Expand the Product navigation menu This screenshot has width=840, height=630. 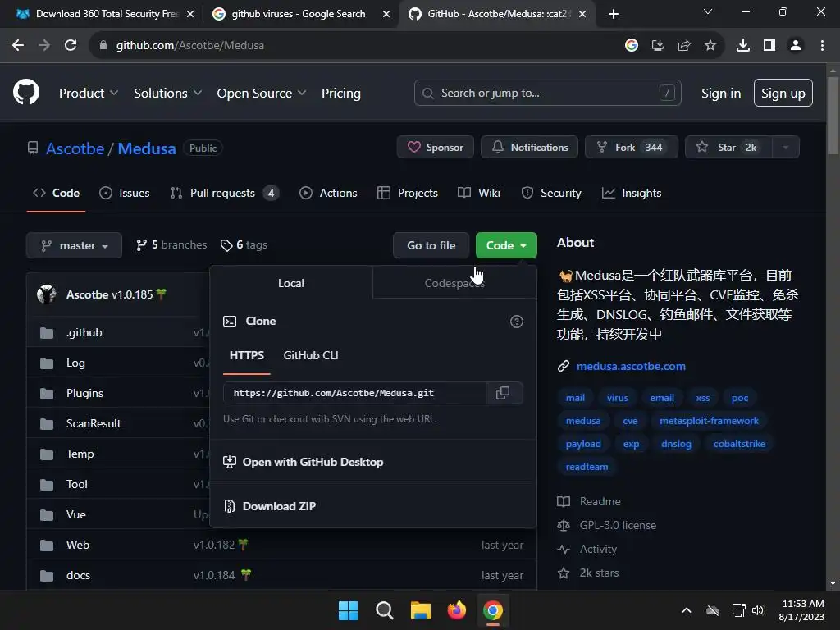point(89,93)
